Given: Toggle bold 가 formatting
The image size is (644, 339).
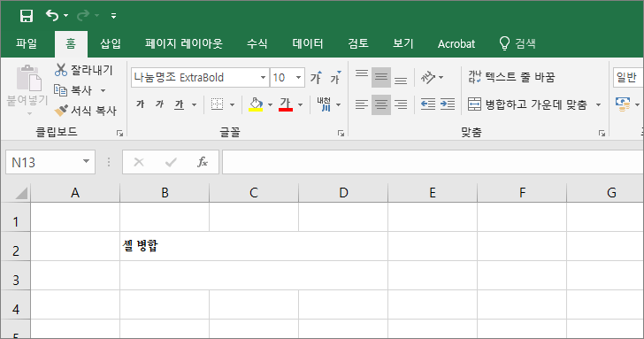Looking at the screenshot, I should click(x=141, y=104).
